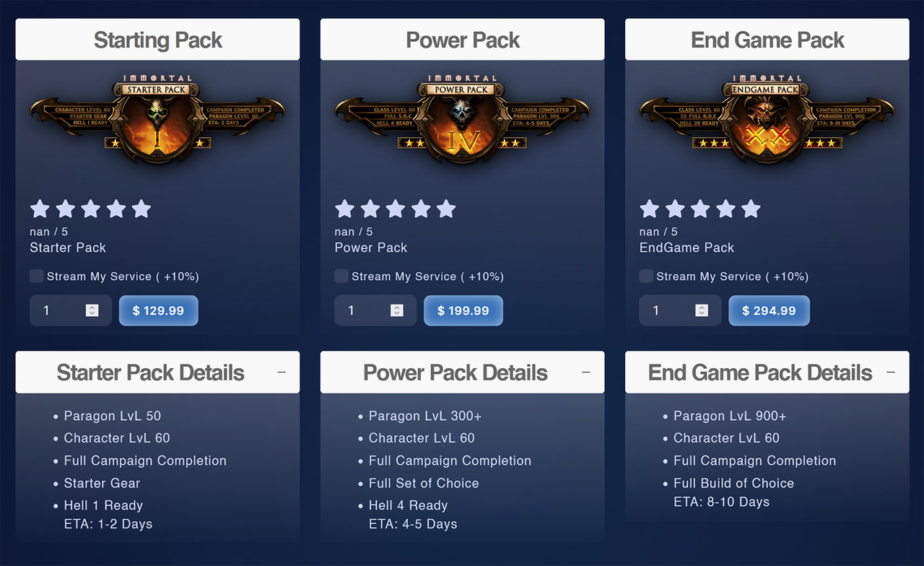This screenshot has height=566, width=924.
Task: Collapse the Power Pack Details section
Action: click(586, 373)
